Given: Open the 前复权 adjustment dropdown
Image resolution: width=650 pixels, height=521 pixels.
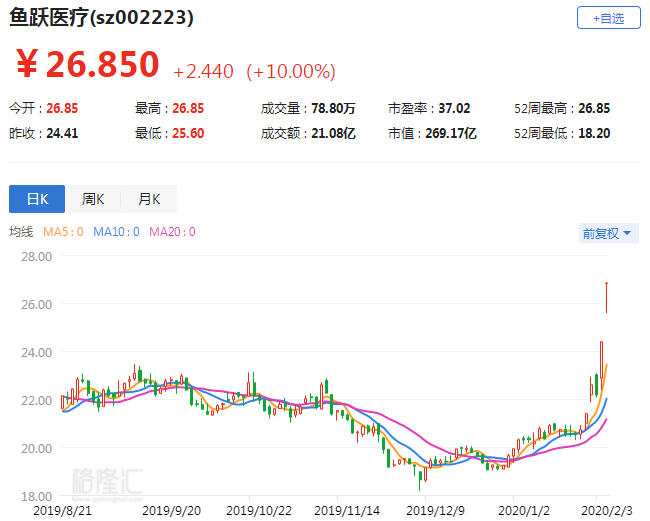Looking at the screenshot, I should tap(608, 233).
